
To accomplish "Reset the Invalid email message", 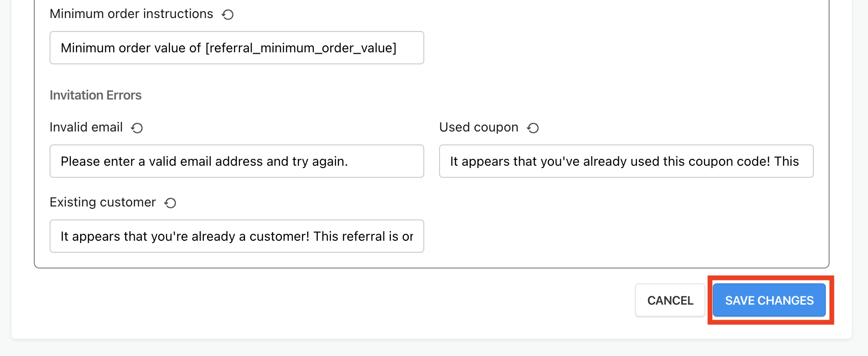I will [137, 128].
